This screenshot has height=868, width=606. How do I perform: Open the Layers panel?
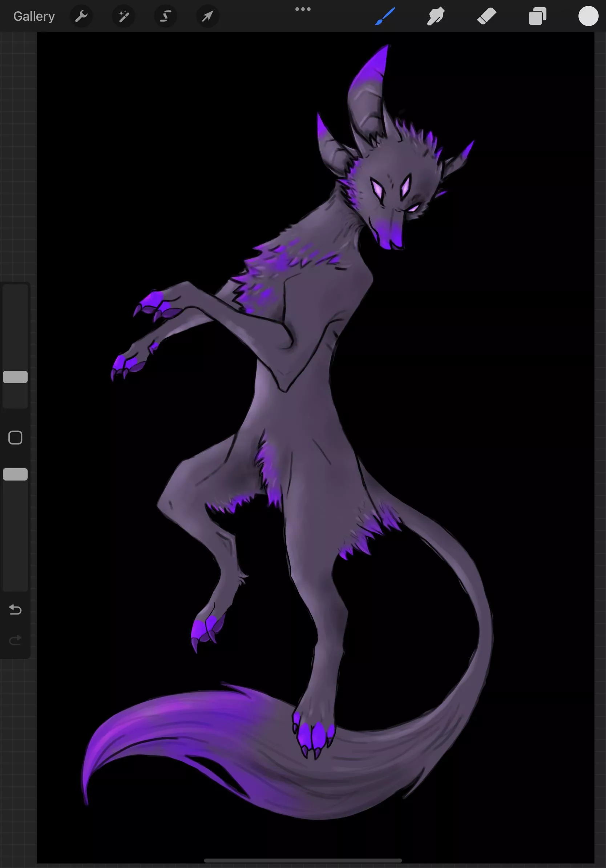click(x=538, y=16)
